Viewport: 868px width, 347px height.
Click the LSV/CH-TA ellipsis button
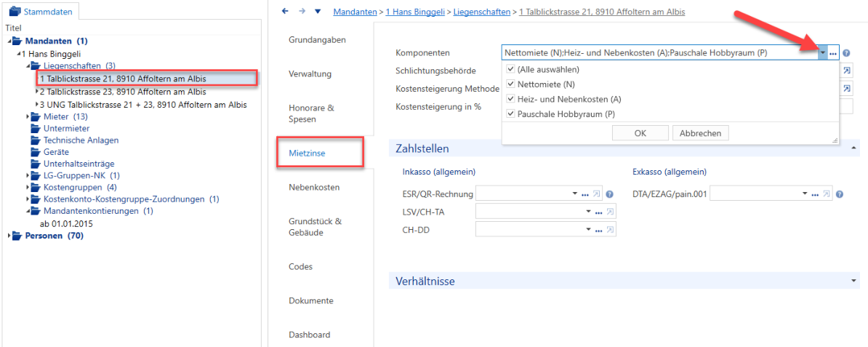598,212
